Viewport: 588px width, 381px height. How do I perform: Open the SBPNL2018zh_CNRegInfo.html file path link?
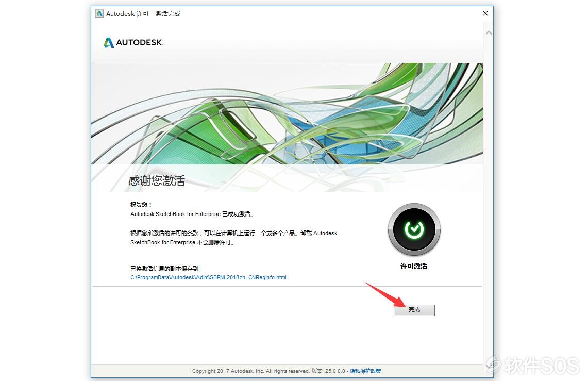pos(208,277)
